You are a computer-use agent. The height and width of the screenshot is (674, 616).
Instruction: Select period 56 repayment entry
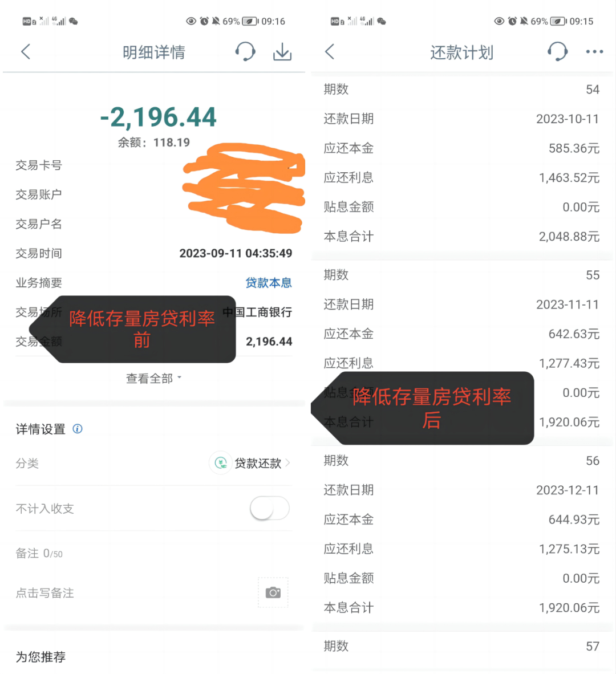tap(461, 461)
